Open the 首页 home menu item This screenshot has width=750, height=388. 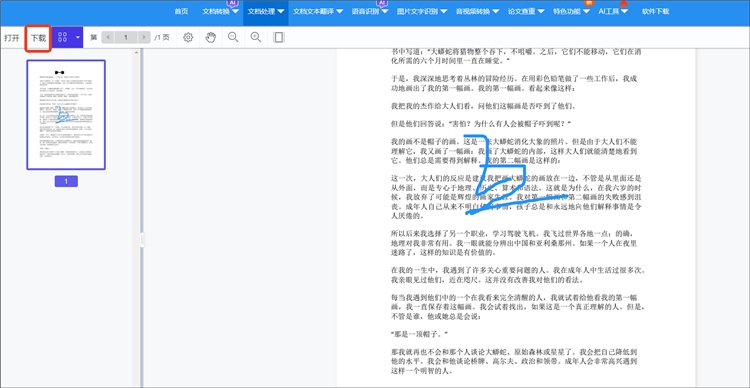tap(181, 11)
